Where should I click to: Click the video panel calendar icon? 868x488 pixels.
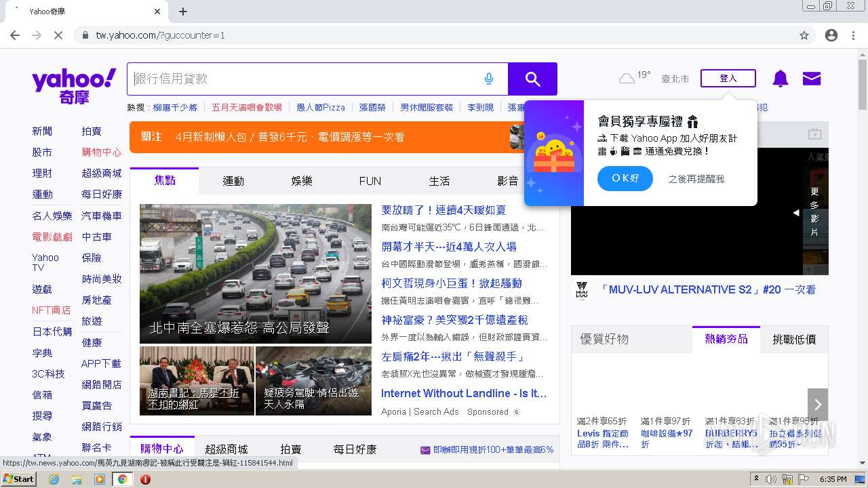pos(814,134)
